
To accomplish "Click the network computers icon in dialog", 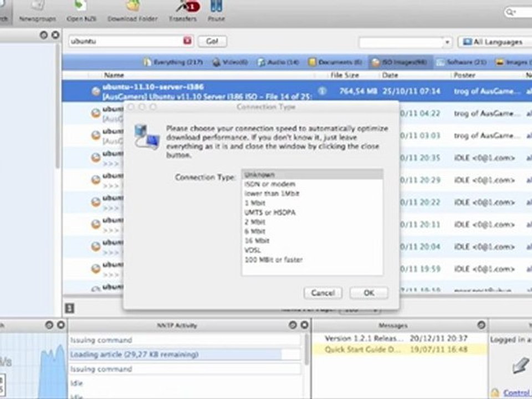I will tap(147, 137).
